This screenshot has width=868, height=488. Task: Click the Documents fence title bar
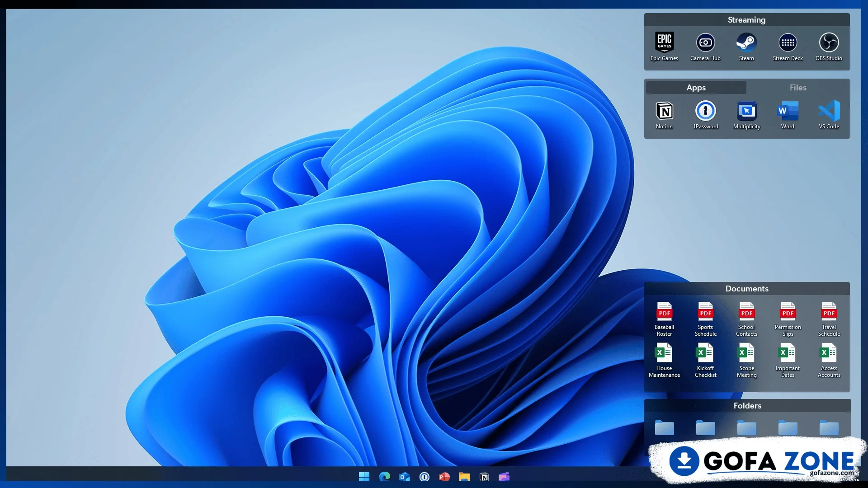(746, 288)
